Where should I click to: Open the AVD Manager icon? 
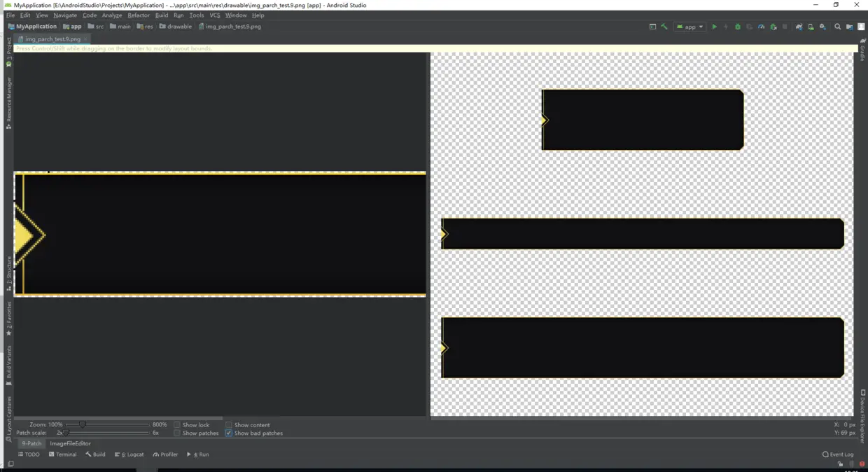pos(811,27)
